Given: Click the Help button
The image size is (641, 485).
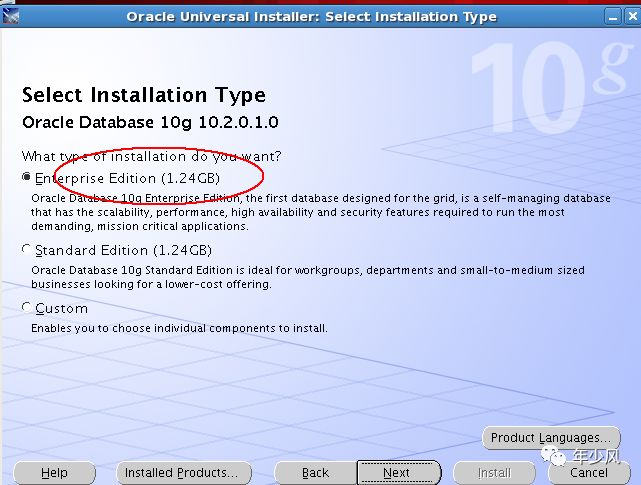Looking at the screenshot, I should [x=54, y=473].
